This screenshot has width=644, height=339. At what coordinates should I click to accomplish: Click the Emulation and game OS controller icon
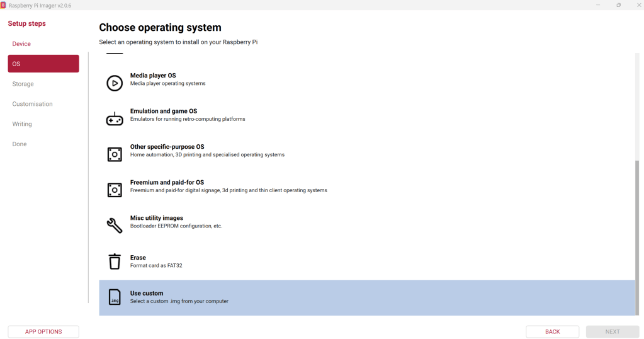click(x=115, y=119)
